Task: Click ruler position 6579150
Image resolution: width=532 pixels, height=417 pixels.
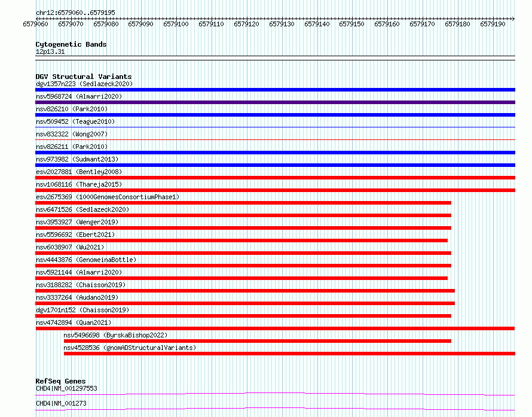Action: (x=352, y=24)
